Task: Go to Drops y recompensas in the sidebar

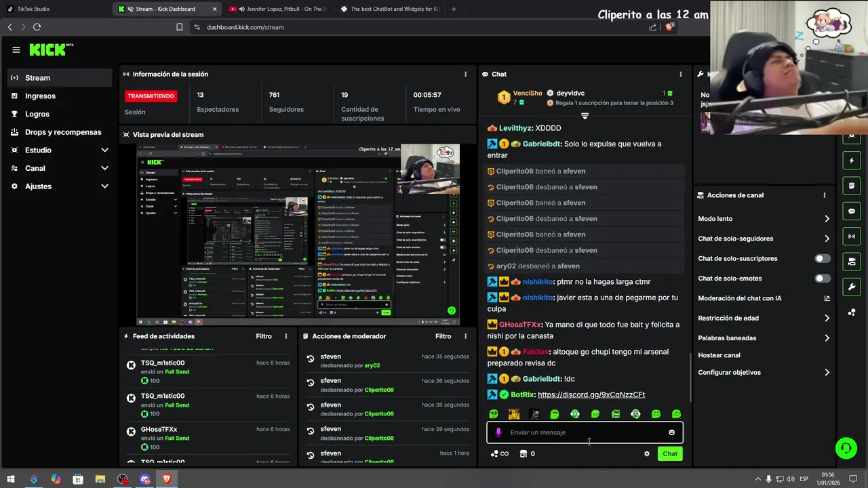Action: tap(60, 132)
